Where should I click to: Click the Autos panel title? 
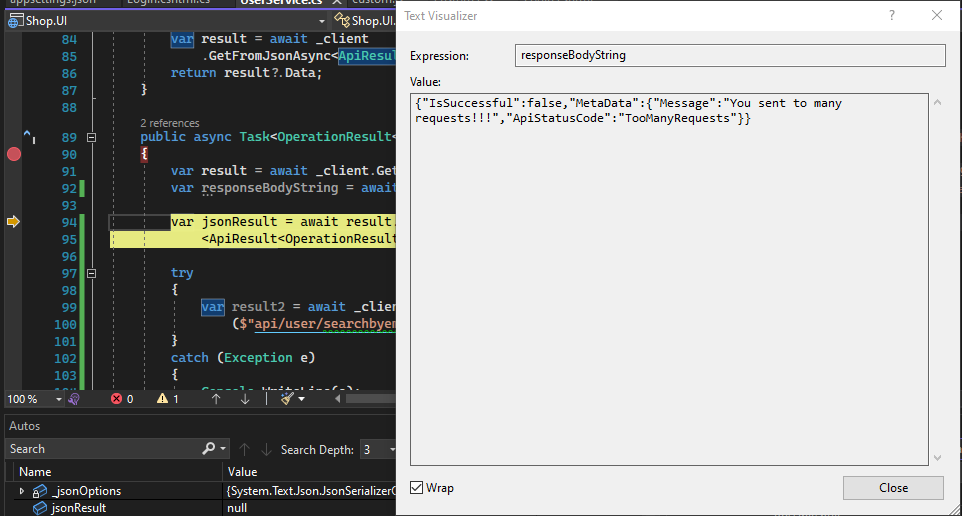pyautogui.click(x=25, y=426)
